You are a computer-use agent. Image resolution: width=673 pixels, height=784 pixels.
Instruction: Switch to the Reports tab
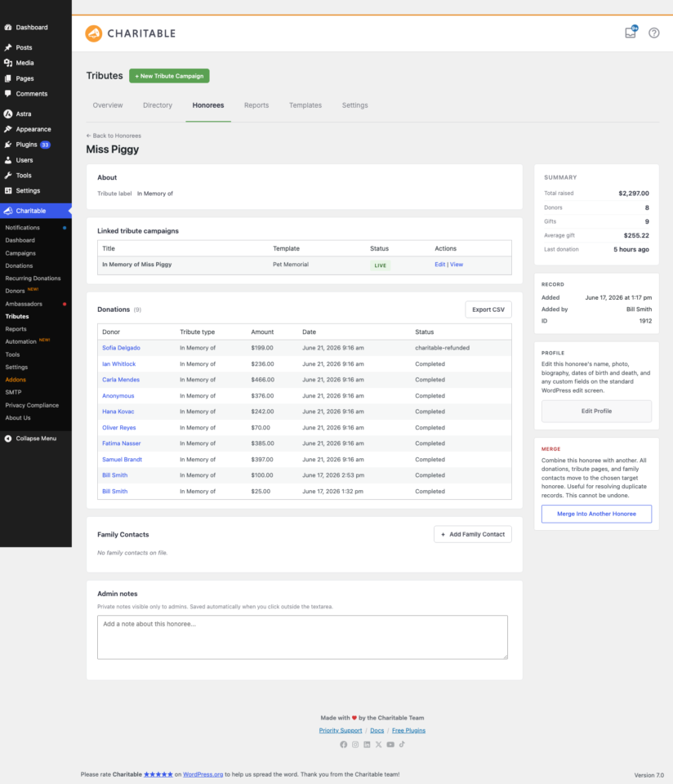[256, 105]
